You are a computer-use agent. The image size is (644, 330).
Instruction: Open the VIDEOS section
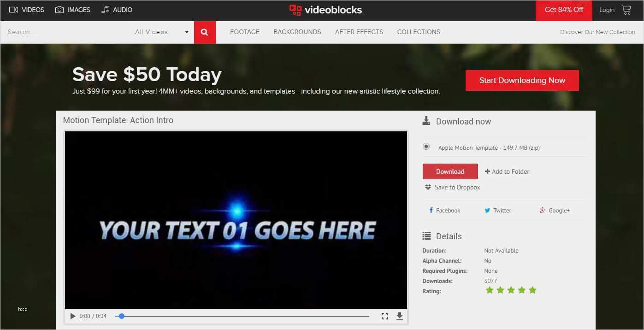27,10
